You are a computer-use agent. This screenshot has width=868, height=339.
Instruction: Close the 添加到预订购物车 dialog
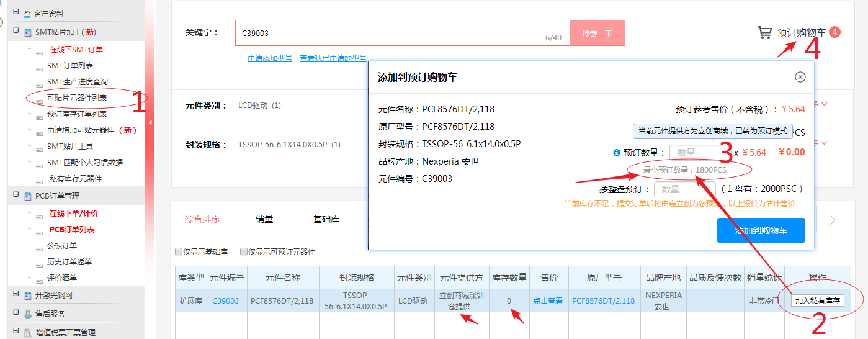pyautogui.click(x=800, y=77)
